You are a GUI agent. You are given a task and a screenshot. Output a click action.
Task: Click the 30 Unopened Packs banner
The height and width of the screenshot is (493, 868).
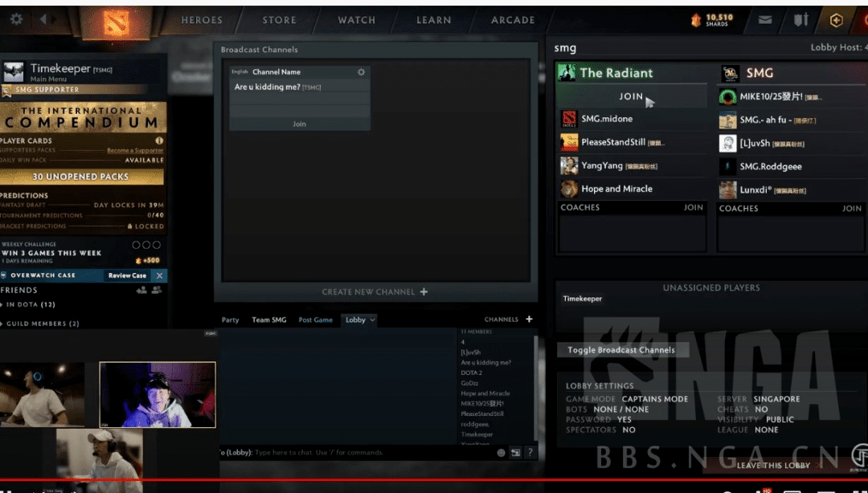coord(82,177)
